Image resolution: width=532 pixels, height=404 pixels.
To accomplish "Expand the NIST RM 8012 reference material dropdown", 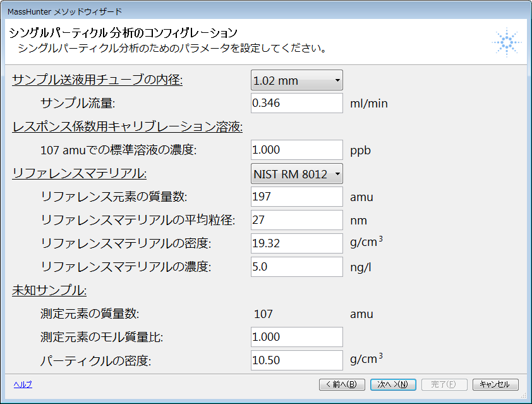I will click(x=297, y=174).
